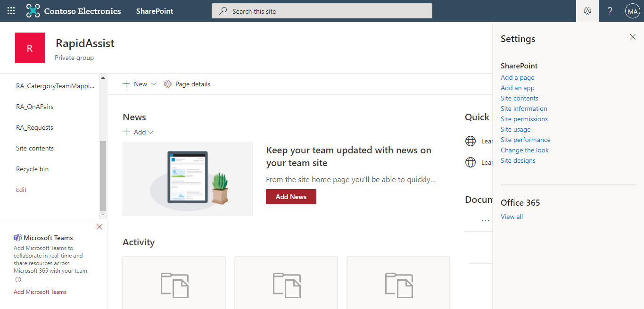Click the second globe icon under Quick links
Screen dimensions: 644x309
(x=471, y=162)
